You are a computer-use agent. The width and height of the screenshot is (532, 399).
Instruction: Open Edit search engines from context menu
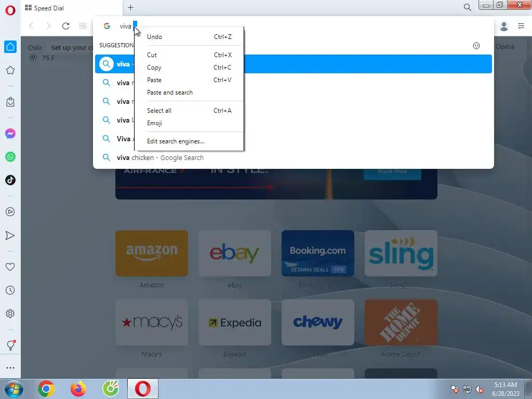189,141
